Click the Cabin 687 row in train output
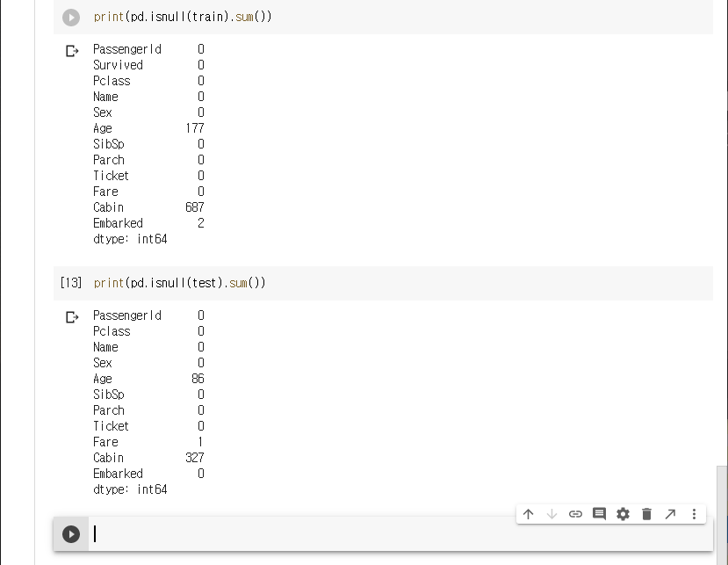The width and height of the screenshot is (728, 565). (x=148, y=207)
